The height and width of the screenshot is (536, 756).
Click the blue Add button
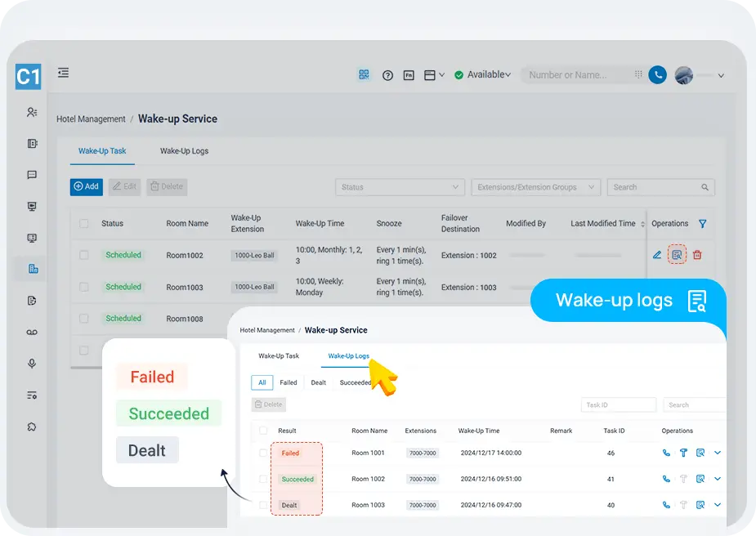[87, 186]
